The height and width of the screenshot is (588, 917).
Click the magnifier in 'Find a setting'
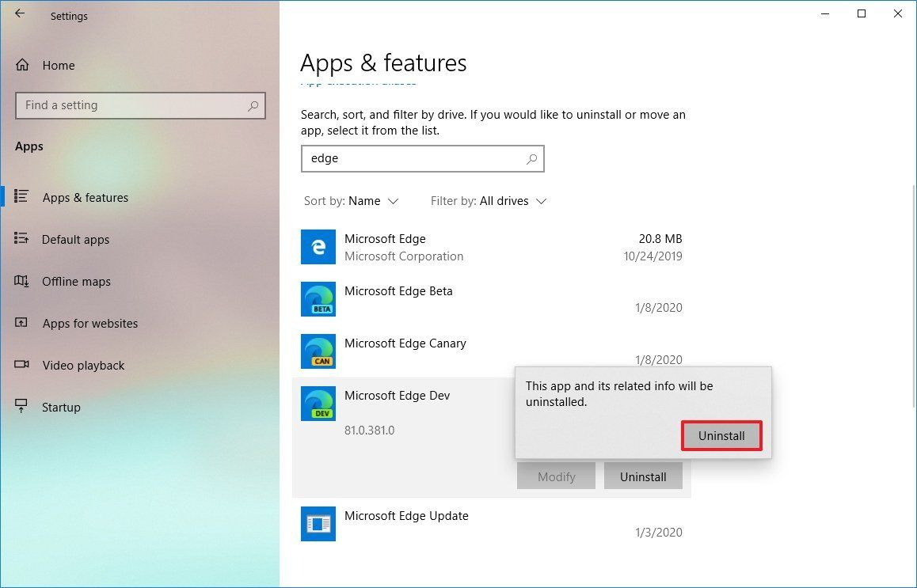[x=253, y=106]
